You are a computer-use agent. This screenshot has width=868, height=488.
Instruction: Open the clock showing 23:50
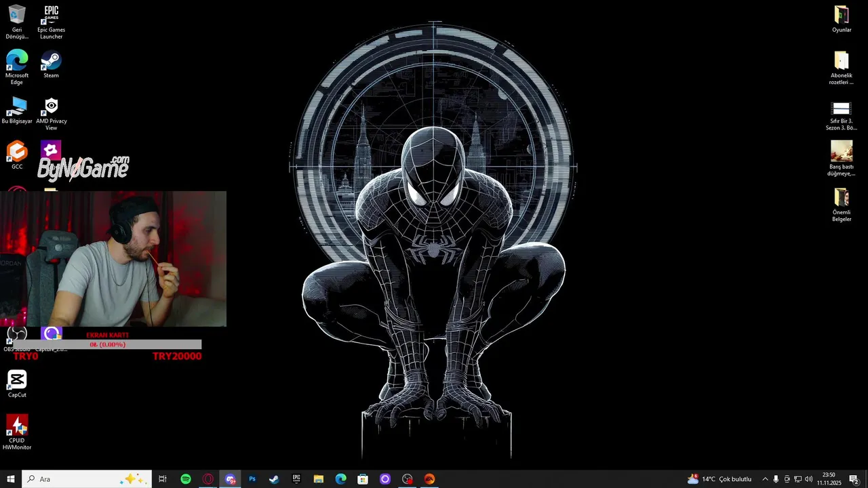pyautogui.click(x=829, y=479)
